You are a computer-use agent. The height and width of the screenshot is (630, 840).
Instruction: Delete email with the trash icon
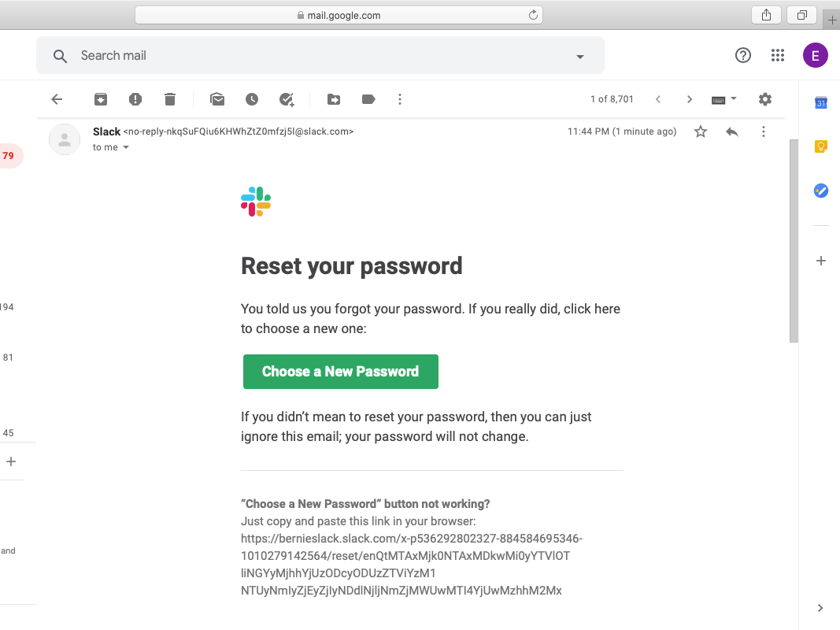pos(170,99)
